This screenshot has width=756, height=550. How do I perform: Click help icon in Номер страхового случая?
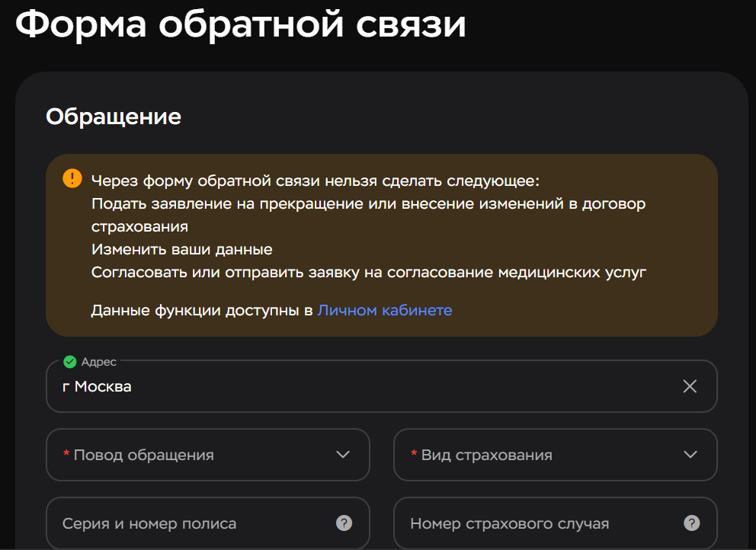click(691, 523)
